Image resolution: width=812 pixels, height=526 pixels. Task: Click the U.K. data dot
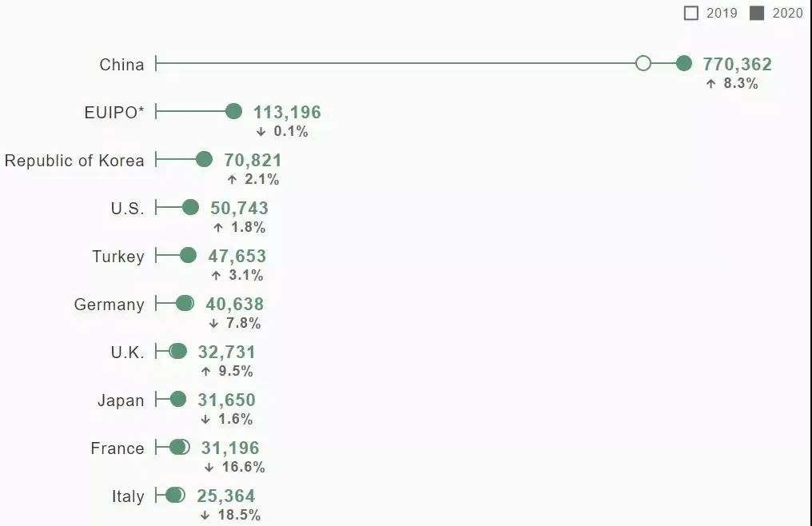point(177,351)
